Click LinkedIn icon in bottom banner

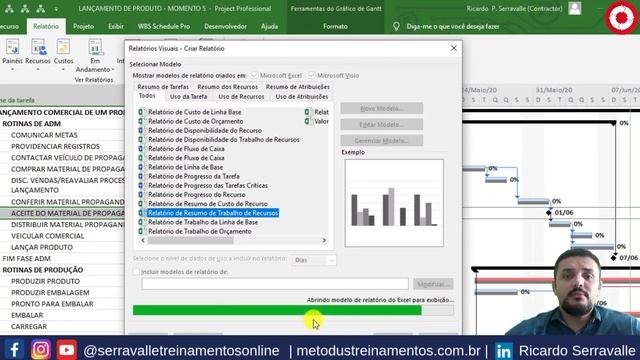[x=504, y=351]
